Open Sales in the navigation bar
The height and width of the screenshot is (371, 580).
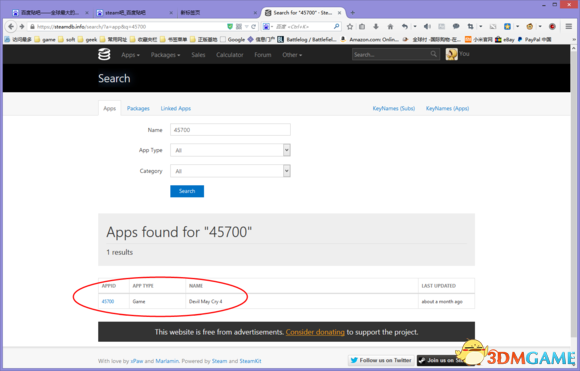[198, 55]
